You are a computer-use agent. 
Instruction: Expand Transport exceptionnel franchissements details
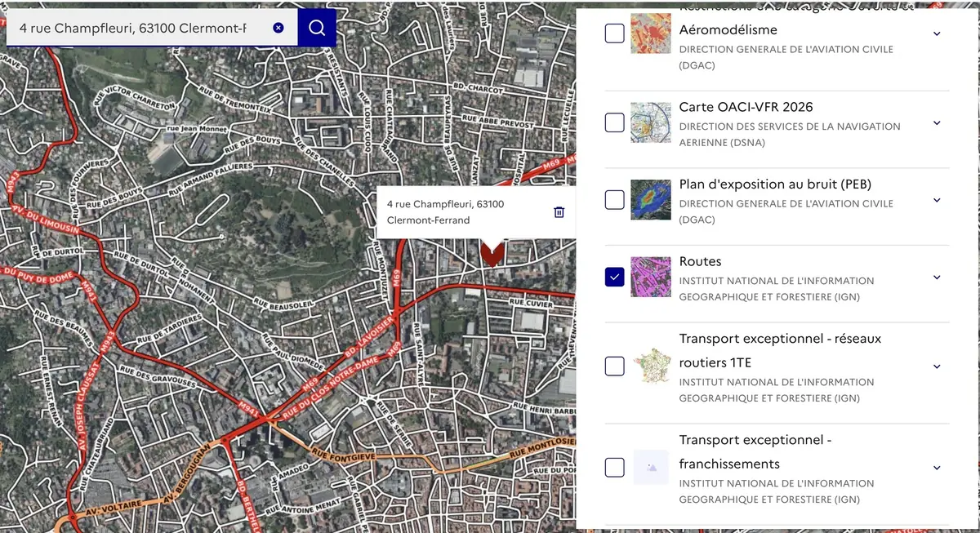(937, 468)
